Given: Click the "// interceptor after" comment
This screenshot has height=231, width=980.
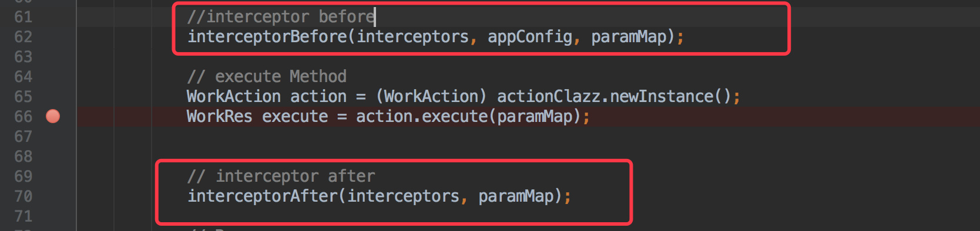Looking at the screenshot, I should (281, 176).
